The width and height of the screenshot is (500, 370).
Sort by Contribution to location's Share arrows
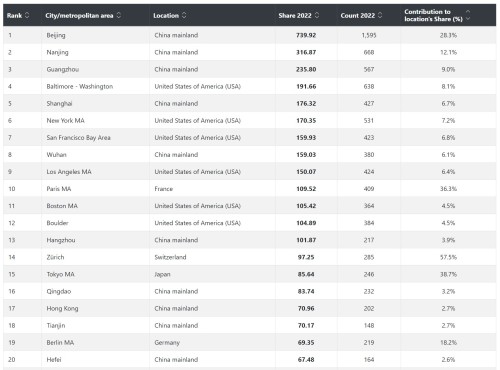tap(468, 15)
